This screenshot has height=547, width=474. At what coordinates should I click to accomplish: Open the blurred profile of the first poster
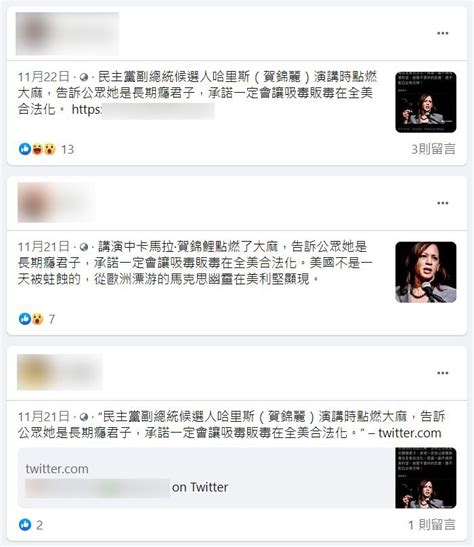tap(67, 33)
